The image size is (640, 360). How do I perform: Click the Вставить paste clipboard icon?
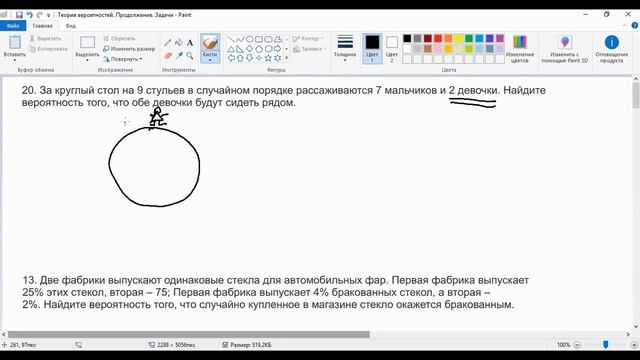[x=15, y=42]
